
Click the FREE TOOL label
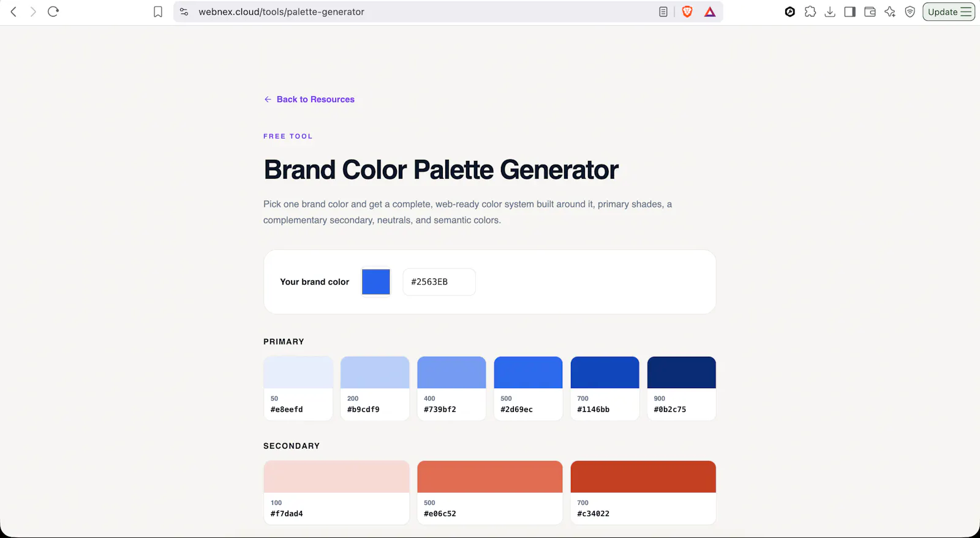(x=288, y=136)
